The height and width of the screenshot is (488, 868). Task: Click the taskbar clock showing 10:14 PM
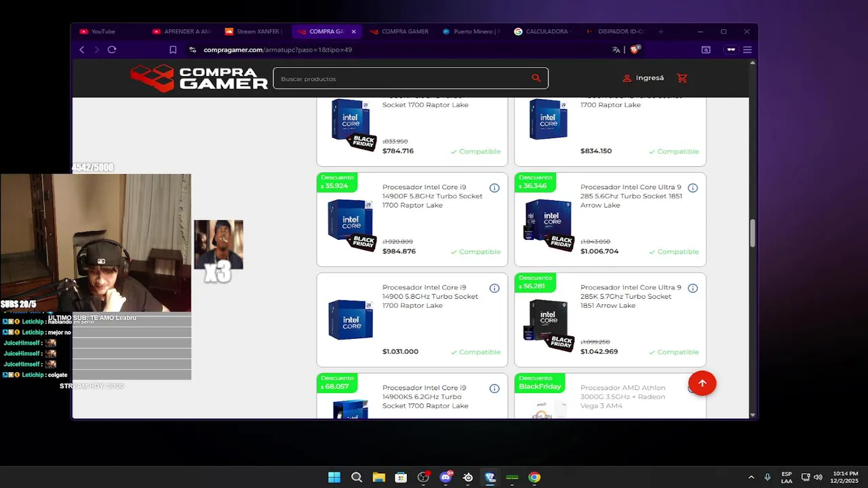click(x=846, y=477)
